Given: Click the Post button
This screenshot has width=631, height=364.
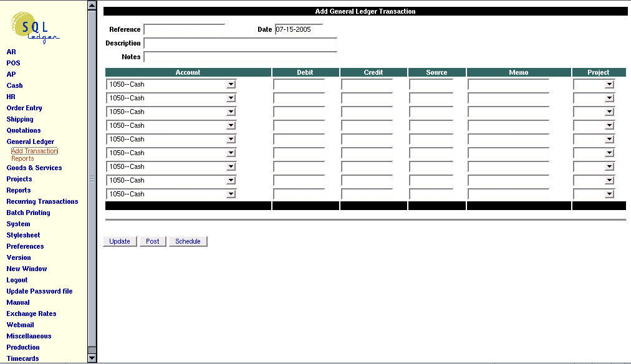Looking at the screenshot, I should [x=153, y=241].
